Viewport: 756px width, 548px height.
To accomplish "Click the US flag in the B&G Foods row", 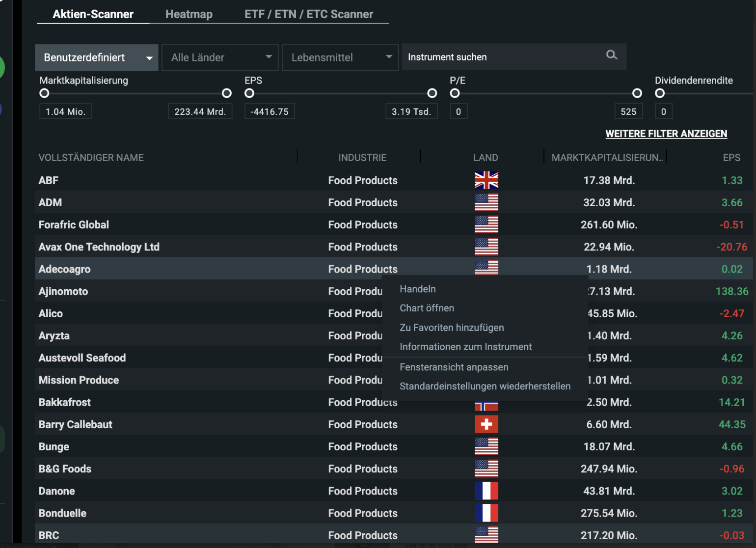I will coord(486,468).
